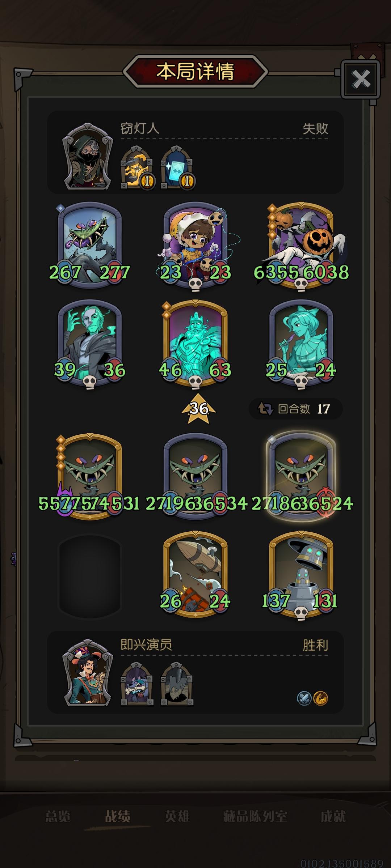Select the flytrap plant card 267/277
Viewport: 391px width, 868px height.
90,246
